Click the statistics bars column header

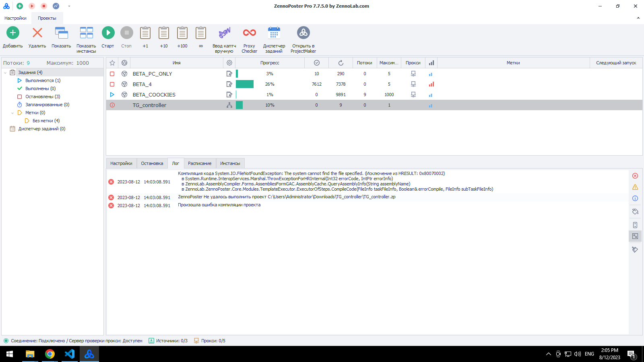pyautogui.click(x=431, y=63)
